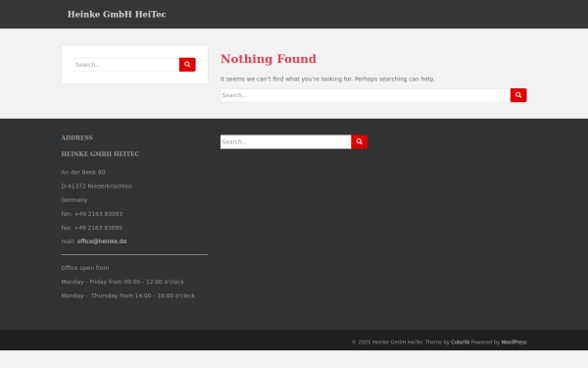Screen dimensions: 588x368
Task: Select the Office open from text
Action: [85, 268]
